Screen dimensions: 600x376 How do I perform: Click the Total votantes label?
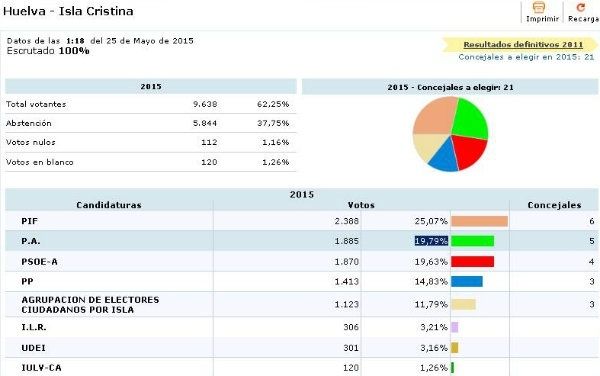(36, 104)
